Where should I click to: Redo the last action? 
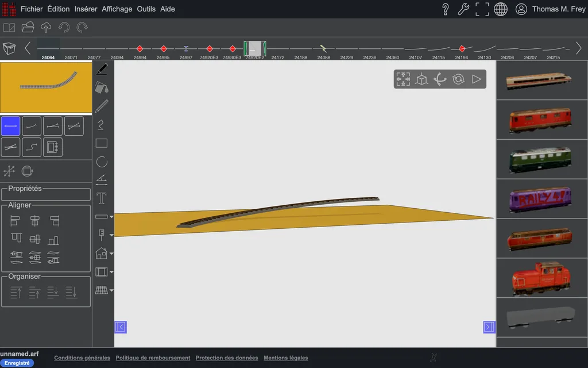(82, 28)
